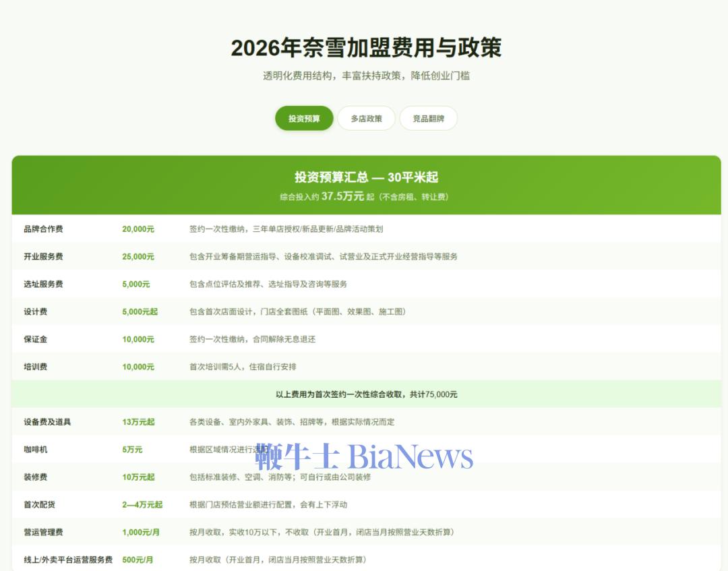Image resolution: width=728 pixels, height=571 pixels.
Task: Click the 选址服务费 row label
Action: click(43, 284)
